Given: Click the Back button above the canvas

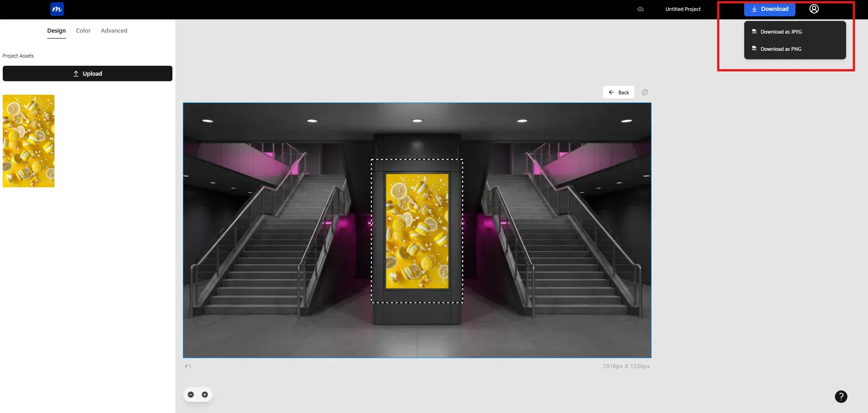Looking at the screenshot, I should click(x=618, y=92).
